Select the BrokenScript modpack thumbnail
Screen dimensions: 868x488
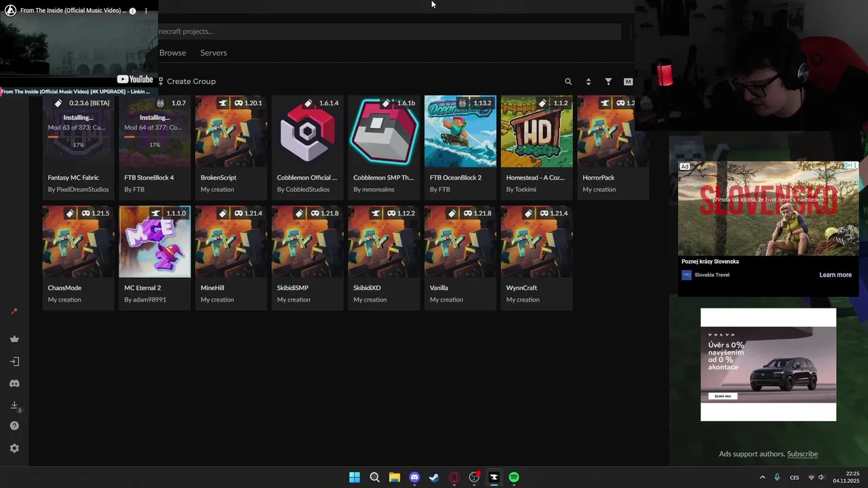click(x=231, y=131)
